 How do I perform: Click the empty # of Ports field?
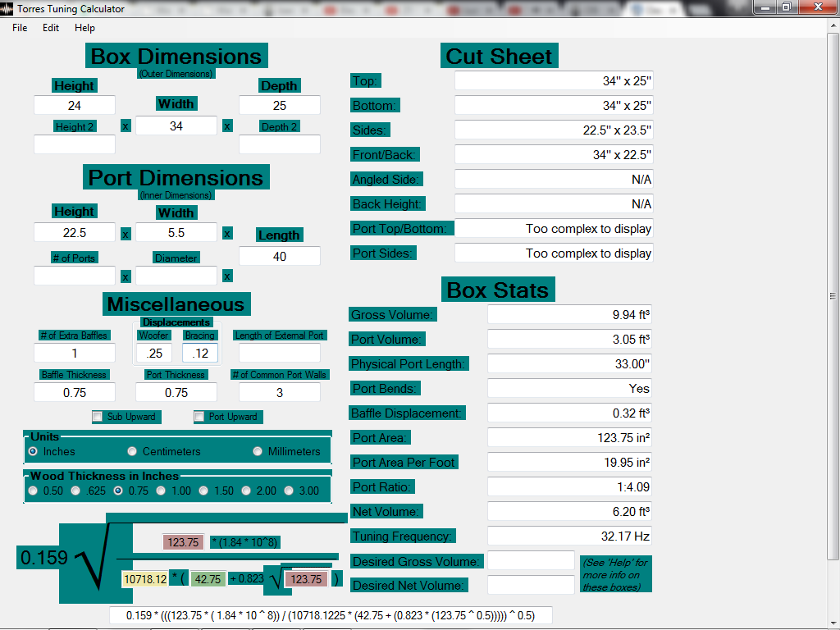pyautogui.click(x=75, y=276)
